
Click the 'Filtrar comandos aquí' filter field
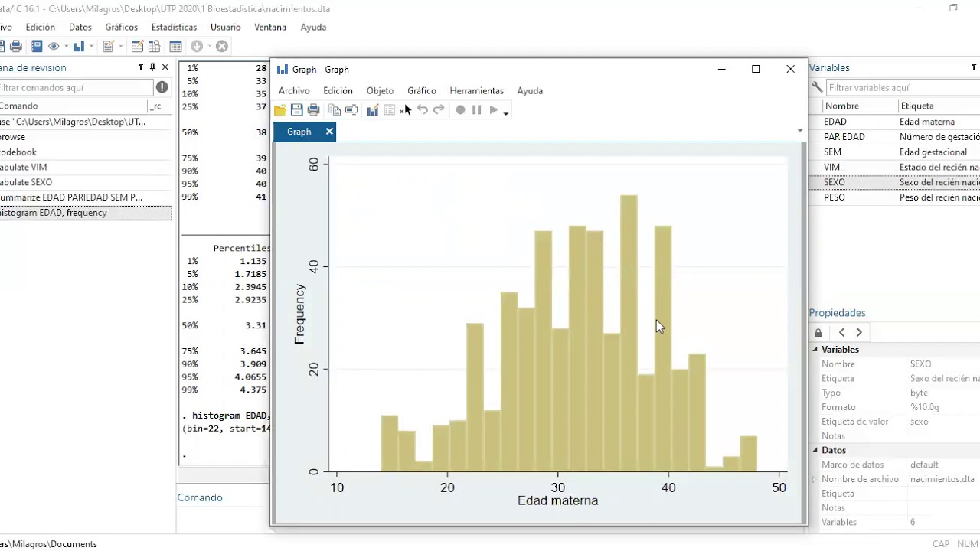point(76,87)
